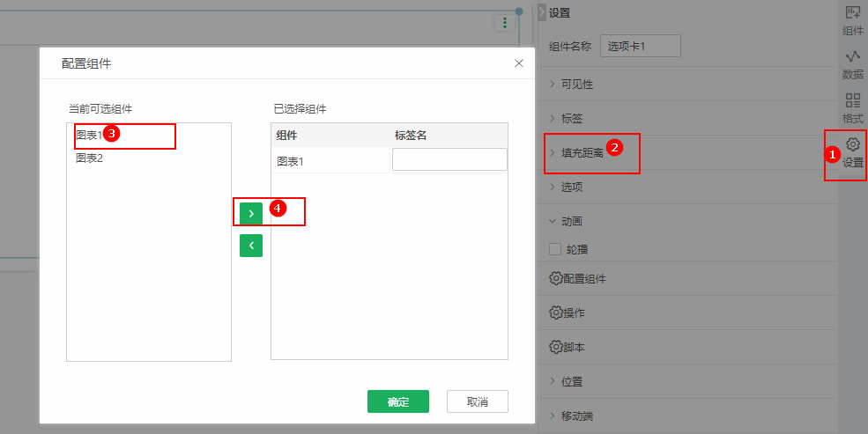
Task: Select the 图表1 row in selected table
Action: [330, 161]
